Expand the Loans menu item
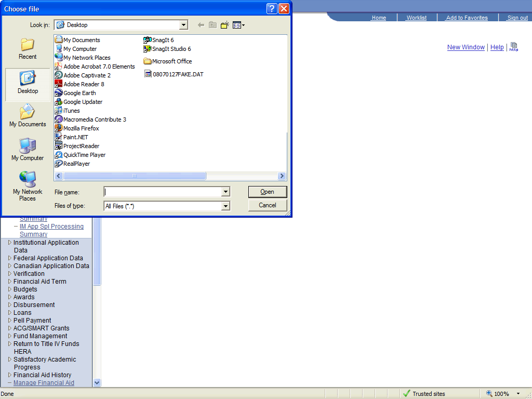Screen dimensions: 532x399 [20, 312]
